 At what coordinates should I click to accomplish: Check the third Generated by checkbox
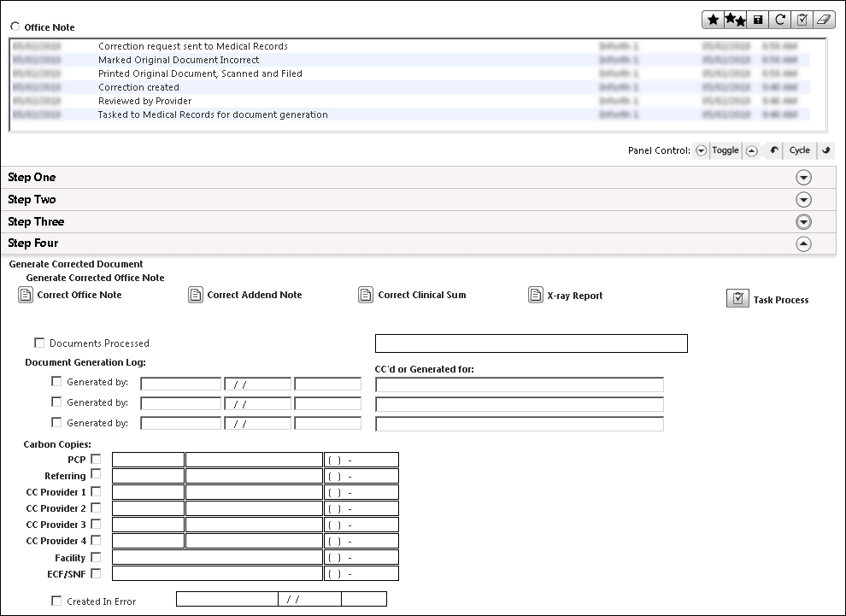[x=56, y=422]
